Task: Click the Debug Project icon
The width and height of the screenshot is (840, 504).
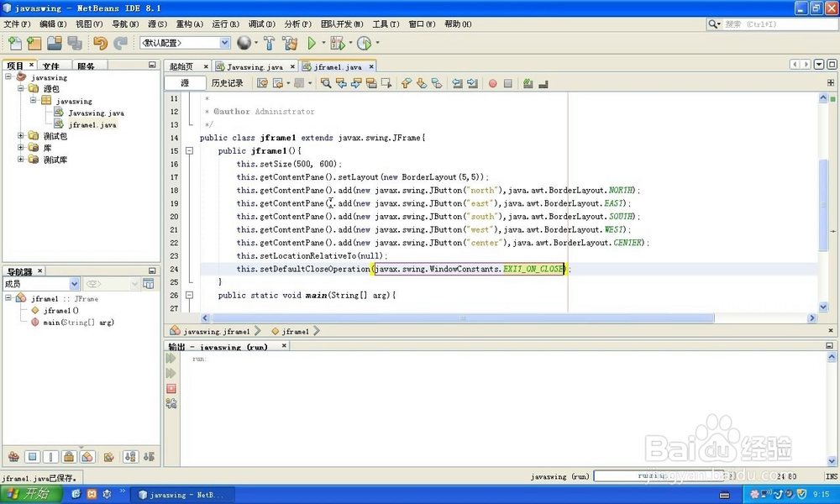Action: click(338, 43)
